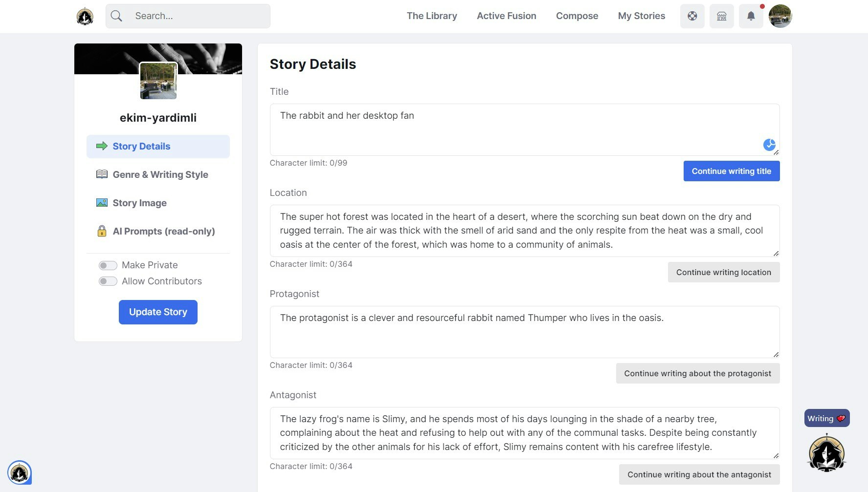The image size is (868, 492).
Task: Open My Stories
Action: coord(642,16)
